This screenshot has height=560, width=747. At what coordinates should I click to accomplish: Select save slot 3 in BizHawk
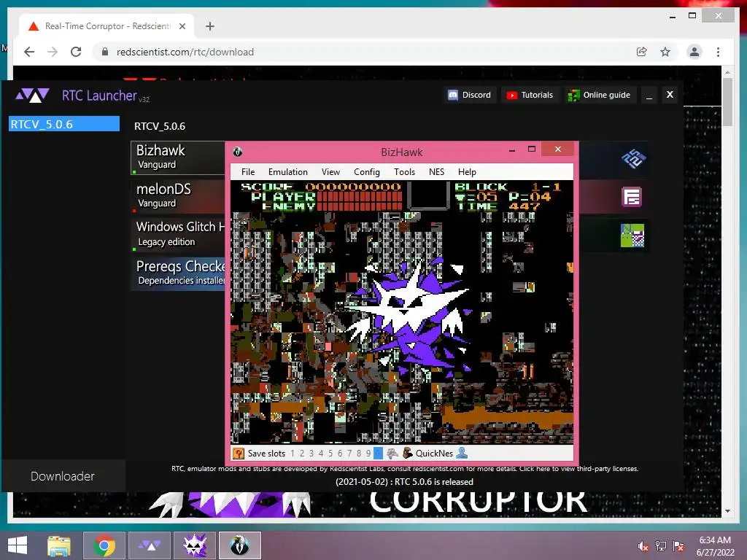point(311,454)
